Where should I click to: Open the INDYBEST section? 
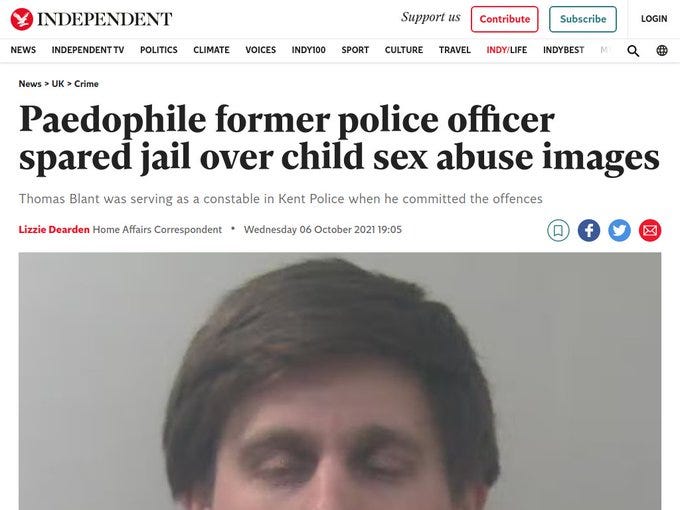coord(563,50)
